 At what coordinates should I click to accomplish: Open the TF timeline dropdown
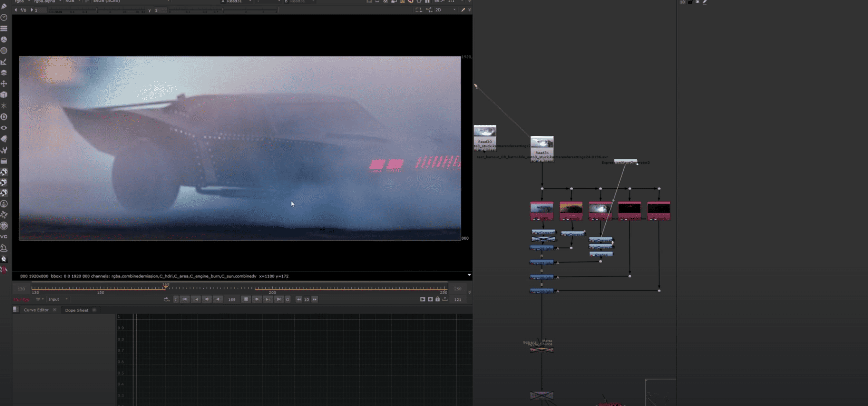click(40, 299)
